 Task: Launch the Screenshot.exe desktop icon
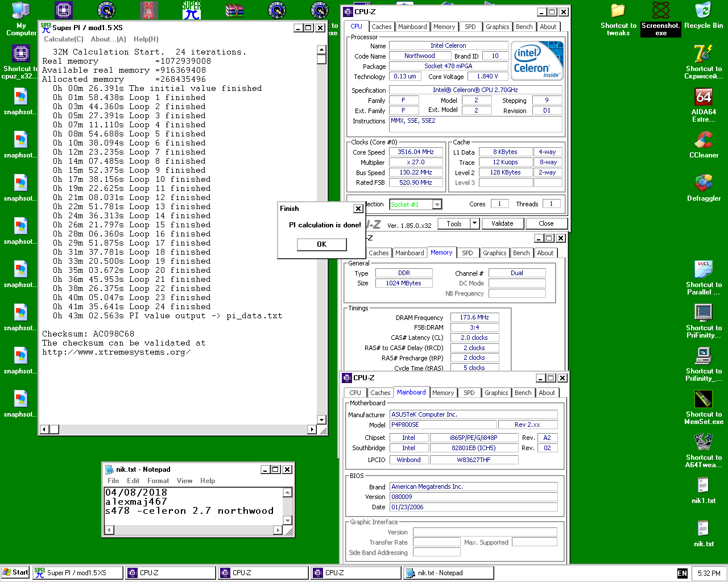click(x=661, y=19)
